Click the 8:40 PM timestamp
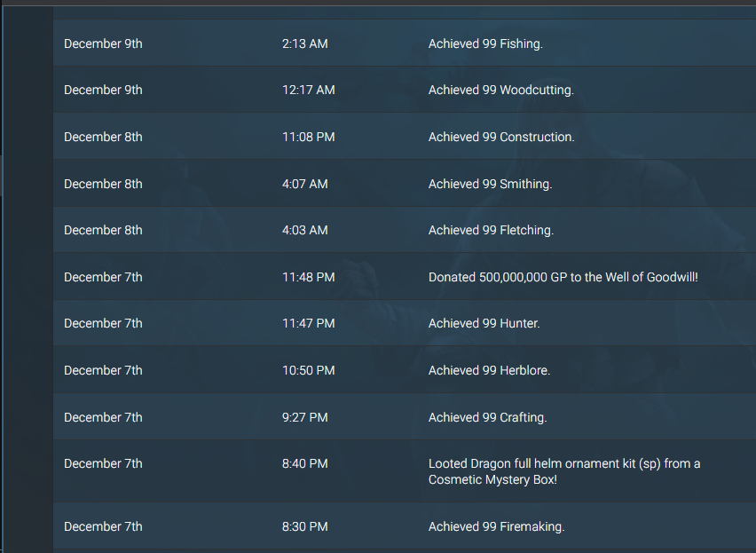 point(304,463)
